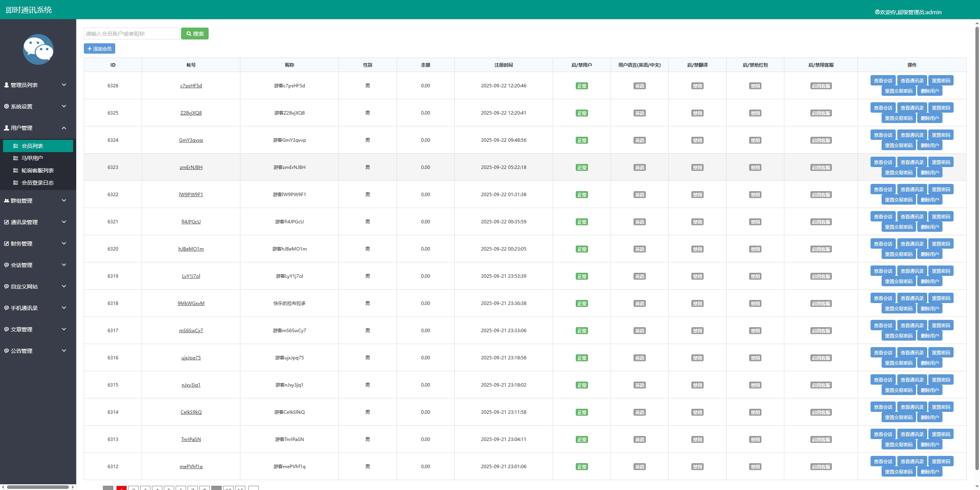
Task: Expand the 通讯录管理 menu chevron
Action: click(x=64, y=222)
